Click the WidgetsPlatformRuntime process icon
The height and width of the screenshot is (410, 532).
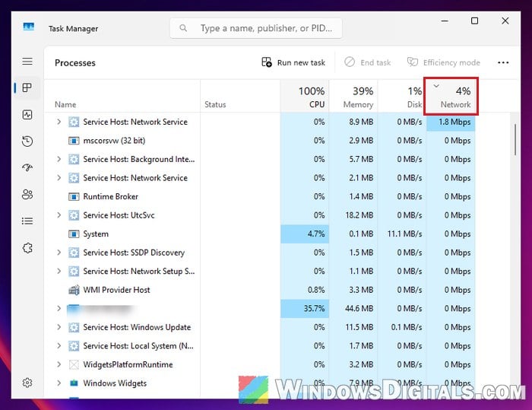[x=74, y=364]
